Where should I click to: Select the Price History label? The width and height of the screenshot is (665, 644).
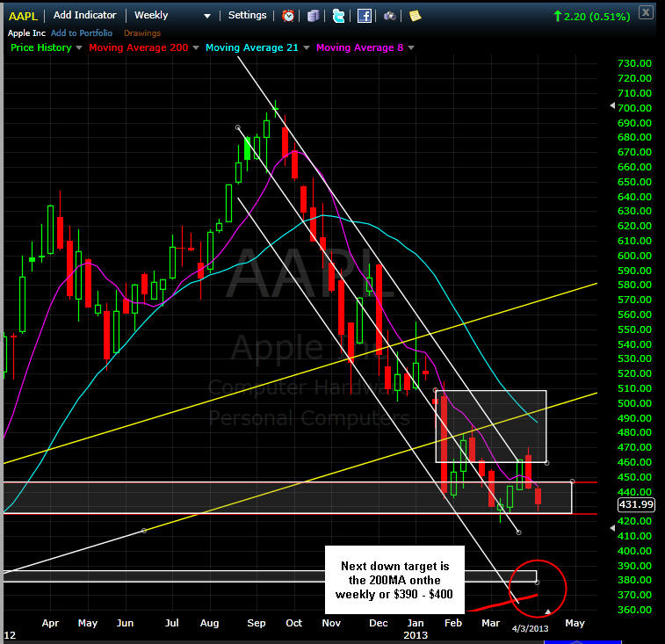(41, 47)
